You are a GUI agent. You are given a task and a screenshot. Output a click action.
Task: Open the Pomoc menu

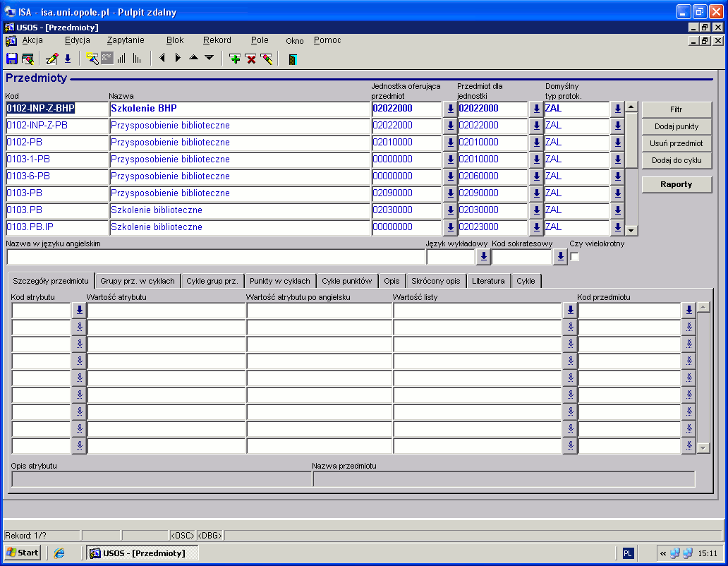[x=327, y=40]
